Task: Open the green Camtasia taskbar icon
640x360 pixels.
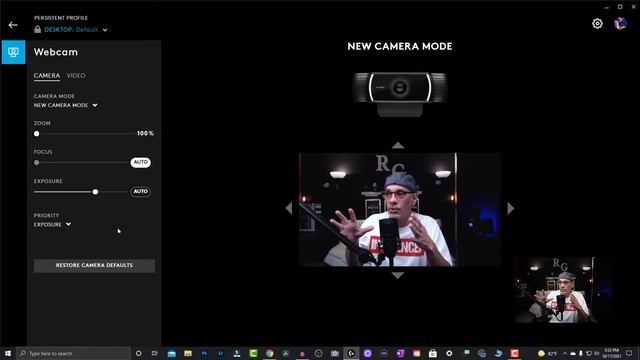Action: [x=253, y=353]
